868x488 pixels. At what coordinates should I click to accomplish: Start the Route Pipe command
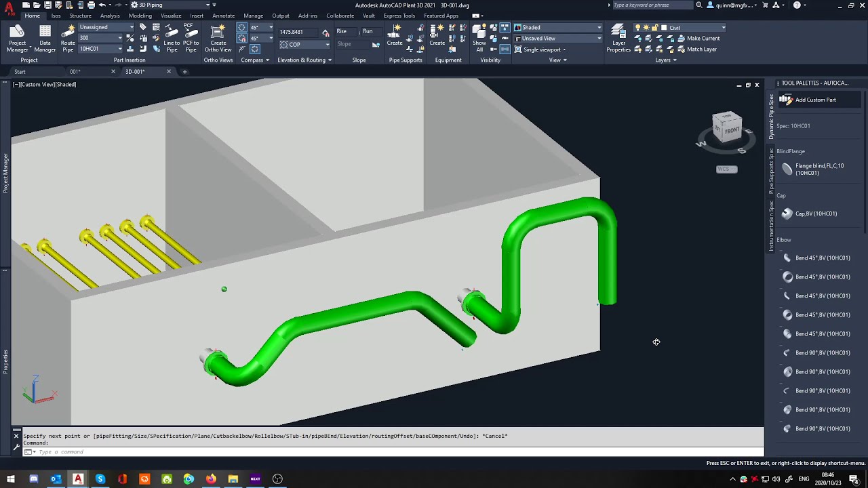(x=68, y=39)
